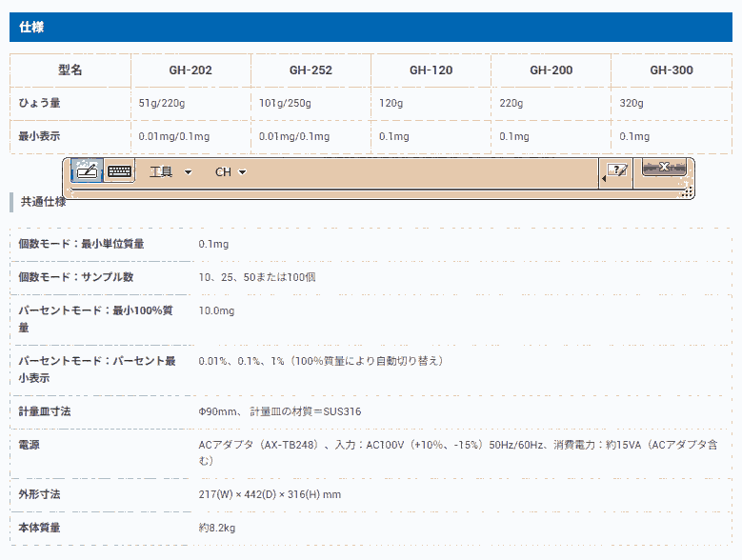742x560 pixels.
Task: Click the 約8.2kg weight value
Action: pos(217,528)
